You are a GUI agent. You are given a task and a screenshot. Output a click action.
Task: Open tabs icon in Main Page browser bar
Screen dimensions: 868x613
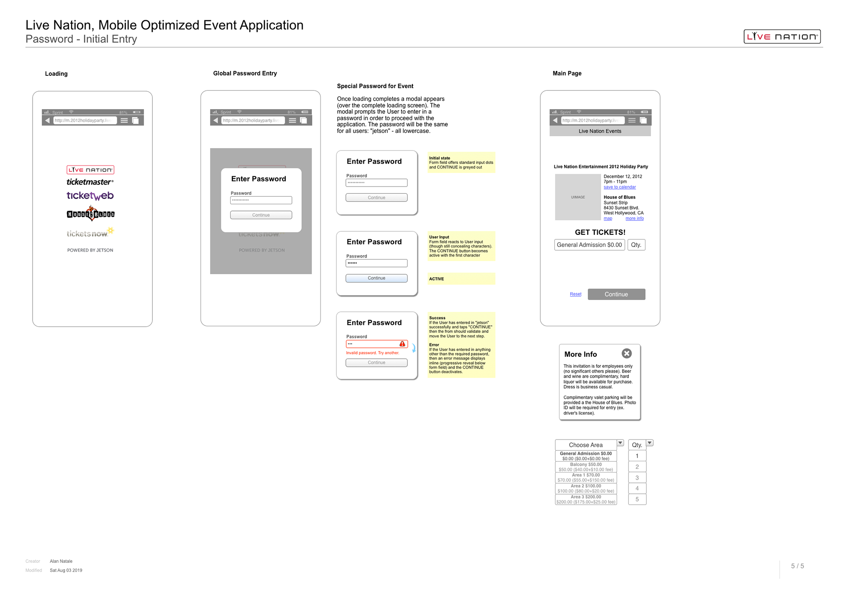click(x=643, y=121)
